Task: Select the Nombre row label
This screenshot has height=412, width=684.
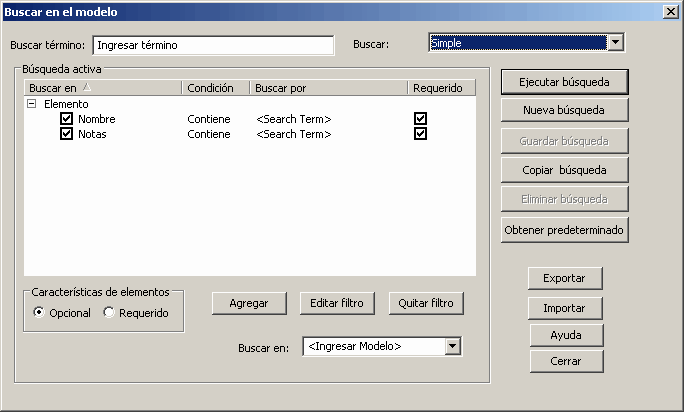Action: 97,119
